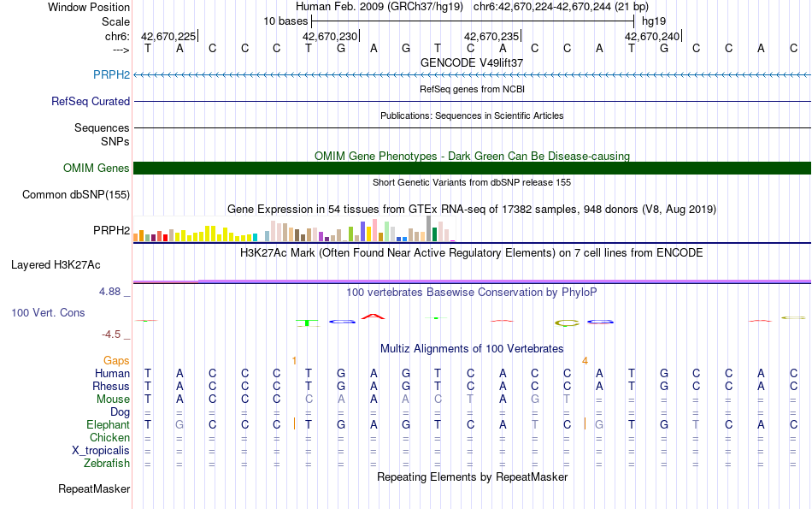This screenshot has height=509, width=812.
Task: Open the RepeatMasker track label
Action: click(x=94, y=488)
